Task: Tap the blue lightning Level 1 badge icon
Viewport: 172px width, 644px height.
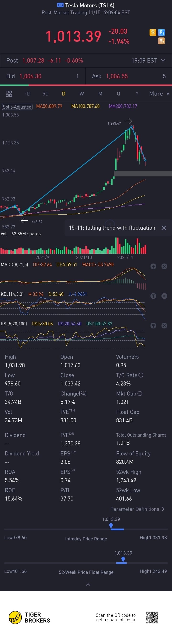Action: click(x=161, y=32)
